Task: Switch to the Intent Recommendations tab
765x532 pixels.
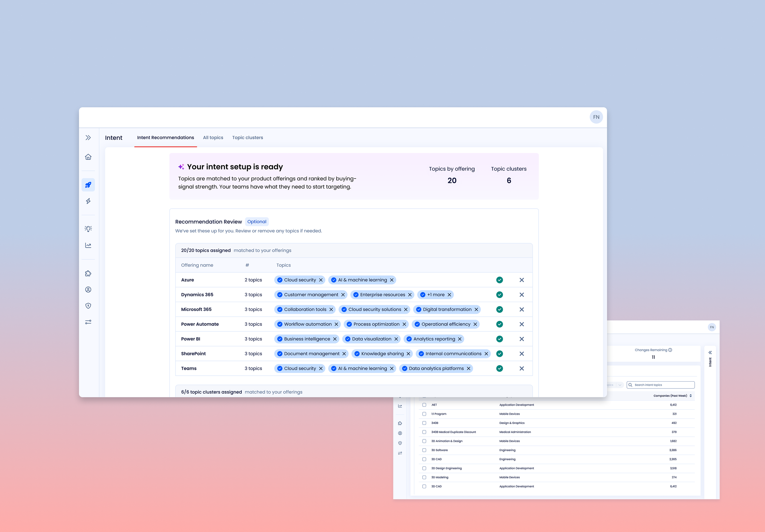Action: click(x=165, y=138)
